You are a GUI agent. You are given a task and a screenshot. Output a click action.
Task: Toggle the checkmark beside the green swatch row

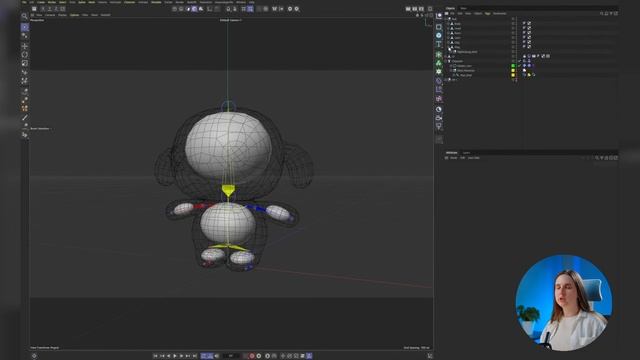tap(520, 66)
